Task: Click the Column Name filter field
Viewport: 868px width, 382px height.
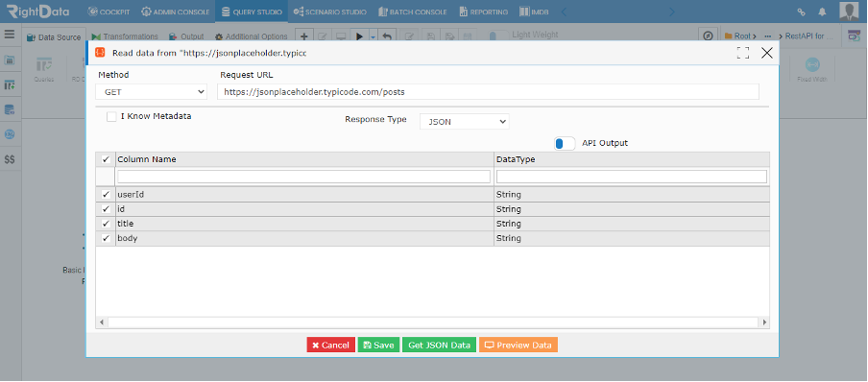Action: (x=304, y=177)
